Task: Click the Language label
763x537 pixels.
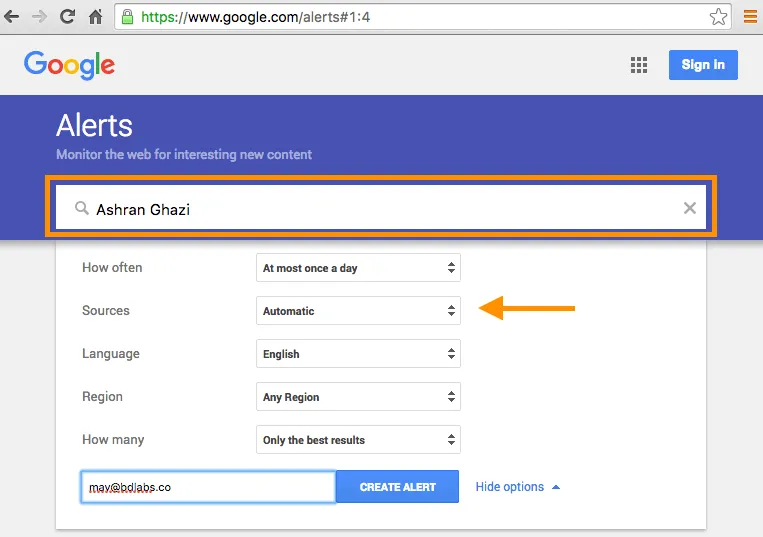Action: tap(111, 354)
